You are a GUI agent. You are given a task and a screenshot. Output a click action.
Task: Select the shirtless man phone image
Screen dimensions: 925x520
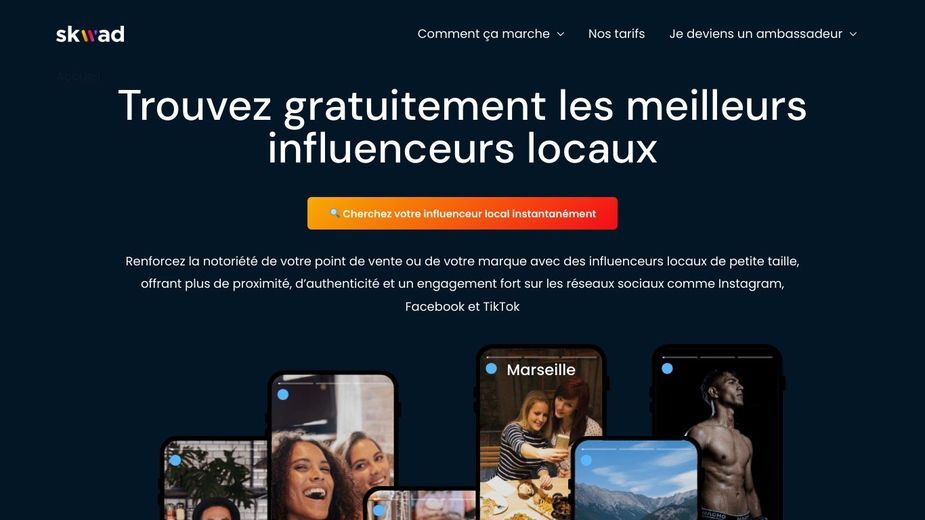(x=717, y=432)
